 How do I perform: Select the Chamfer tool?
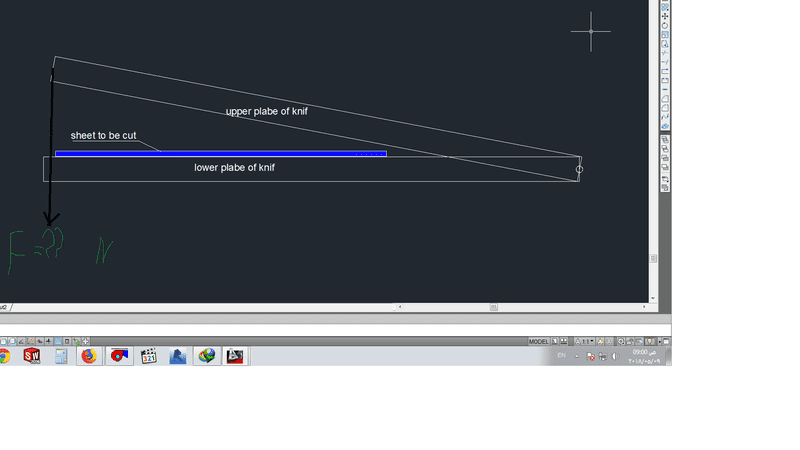[x=665, y=98]
